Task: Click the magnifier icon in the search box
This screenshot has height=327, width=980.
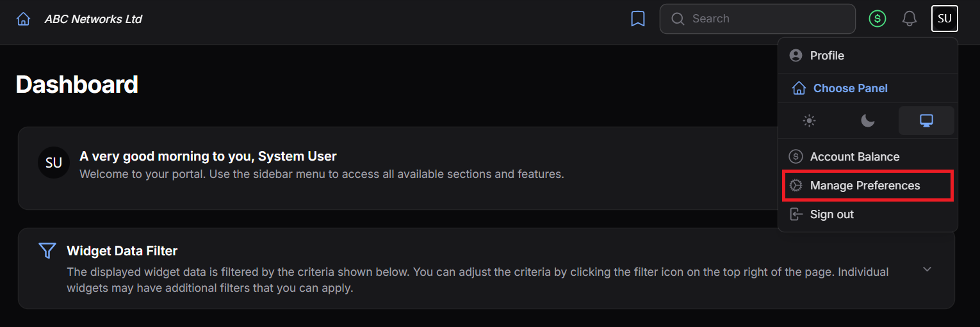Action: [678, 19]
